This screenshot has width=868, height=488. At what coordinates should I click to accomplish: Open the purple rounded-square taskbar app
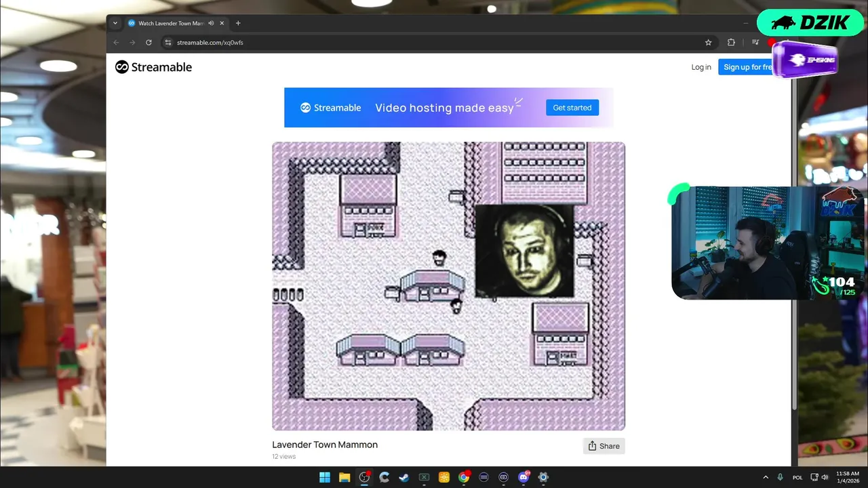click(x=504, y=477)
